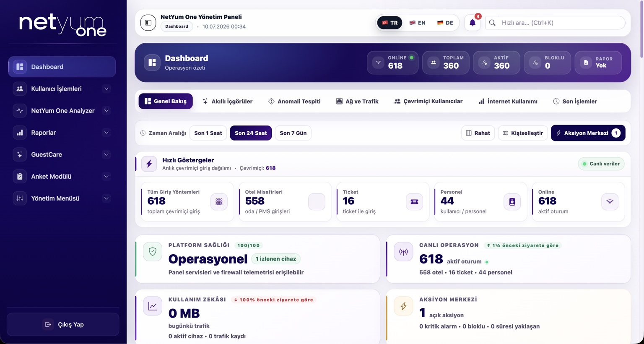
Task: Select Son 1 Saat time range
Action: (208, 133)
